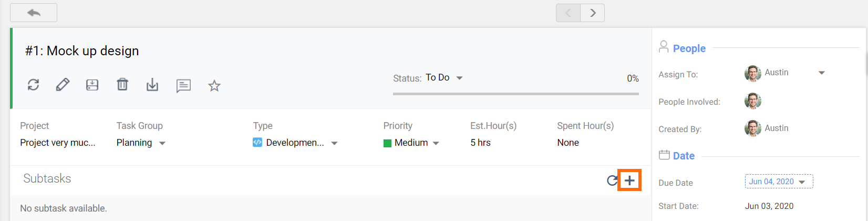Screen dimensions: 868x221
Task: Reload the subtasks list
Action: pyautogui.click(x=612, y=180)
